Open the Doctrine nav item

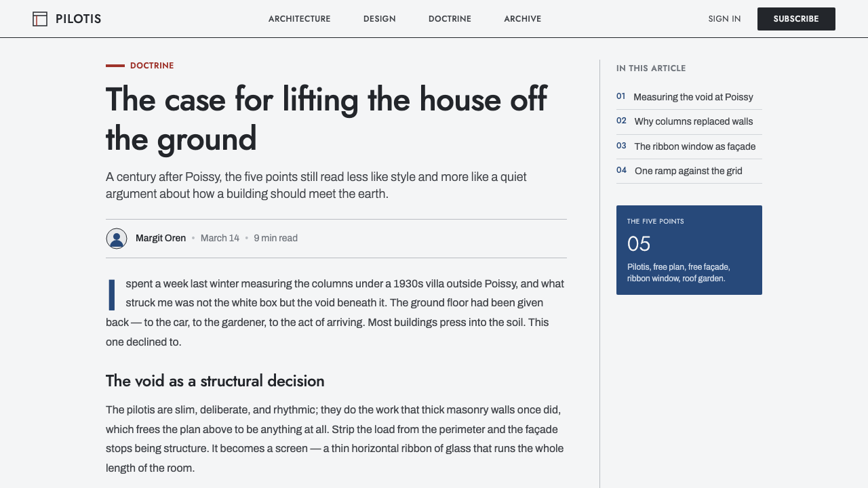pos(450,19)
